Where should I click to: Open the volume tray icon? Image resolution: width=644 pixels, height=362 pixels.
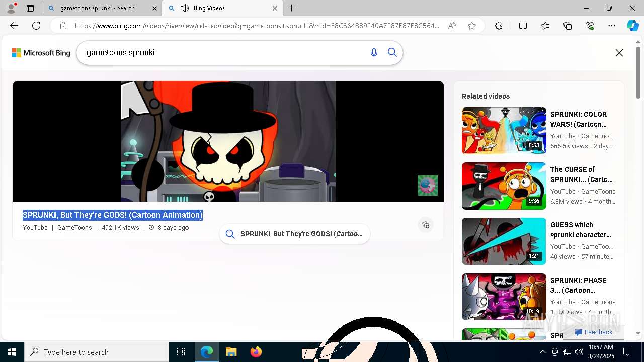pos(579,352)
